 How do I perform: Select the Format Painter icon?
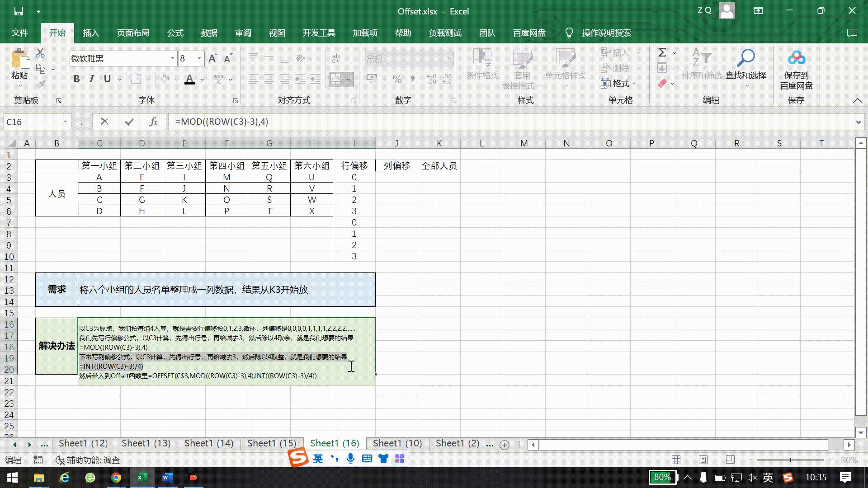40,84
